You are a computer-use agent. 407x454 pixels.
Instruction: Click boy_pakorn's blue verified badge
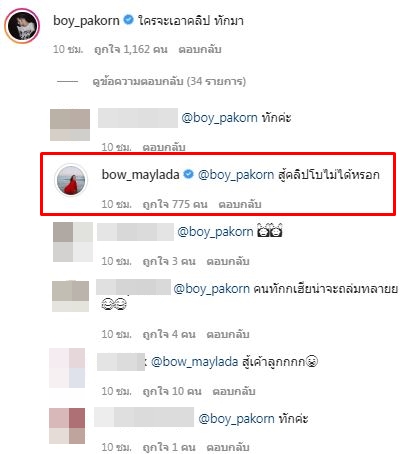click(x=128, y=20)
